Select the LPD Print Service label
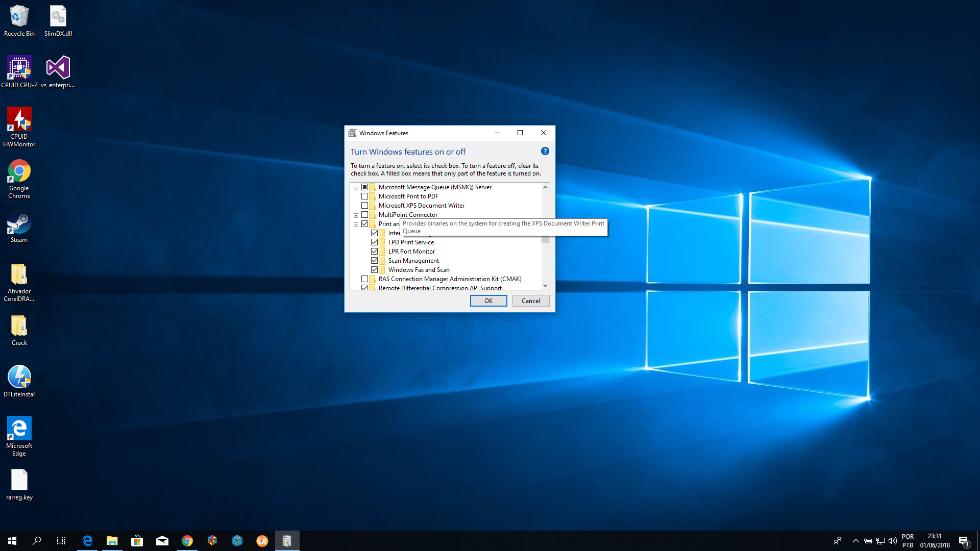 [411, 242]
